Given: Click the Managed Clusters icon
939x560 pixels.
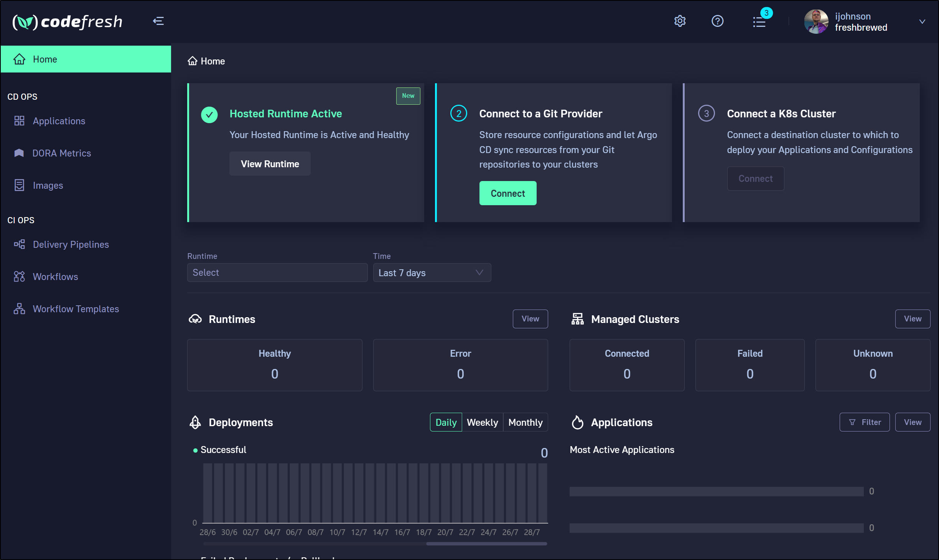Looking at the screenshot, I should pyautogui.click(x=578, y=319).
